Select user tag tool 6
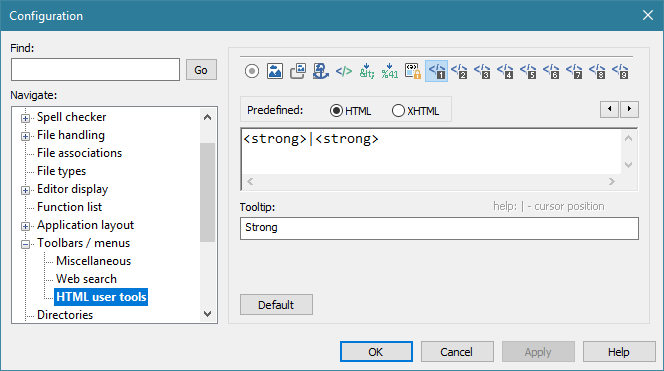 [551, 71]
